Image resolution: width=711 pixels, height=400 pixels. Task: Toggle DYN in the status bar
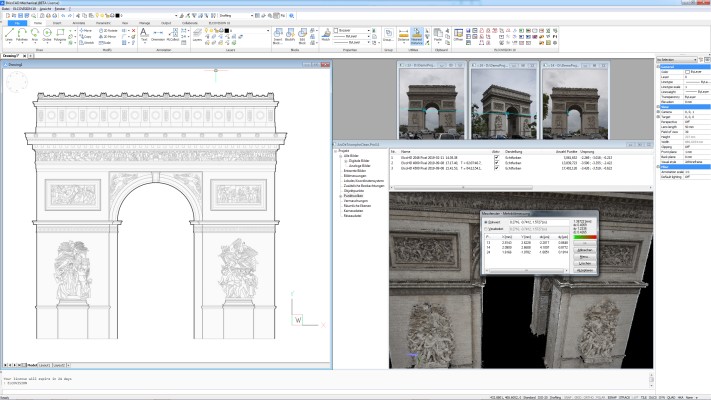[x=662, y=397]
